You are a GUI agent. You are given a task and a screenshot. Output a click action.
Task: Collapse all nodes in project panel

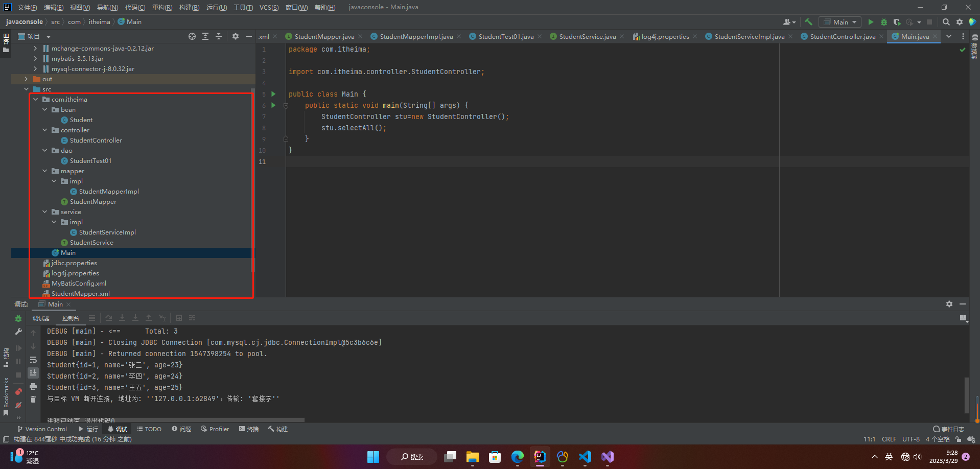click(x=219, y=36)
